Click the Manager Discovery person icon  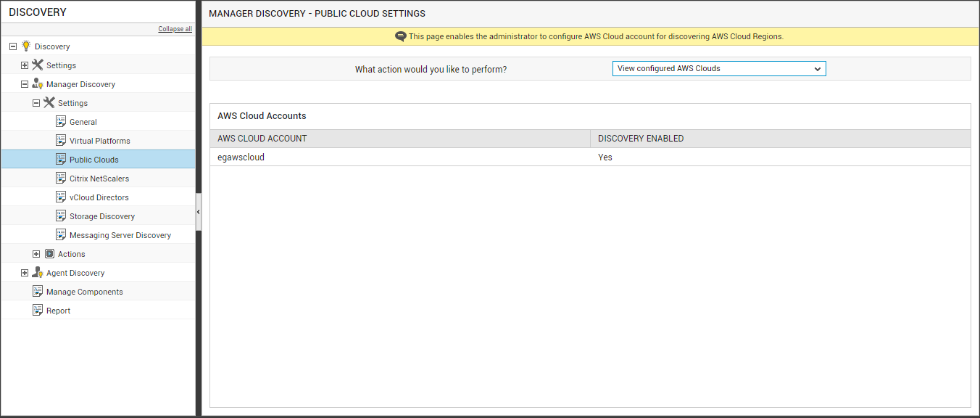(x=38, y=83)
